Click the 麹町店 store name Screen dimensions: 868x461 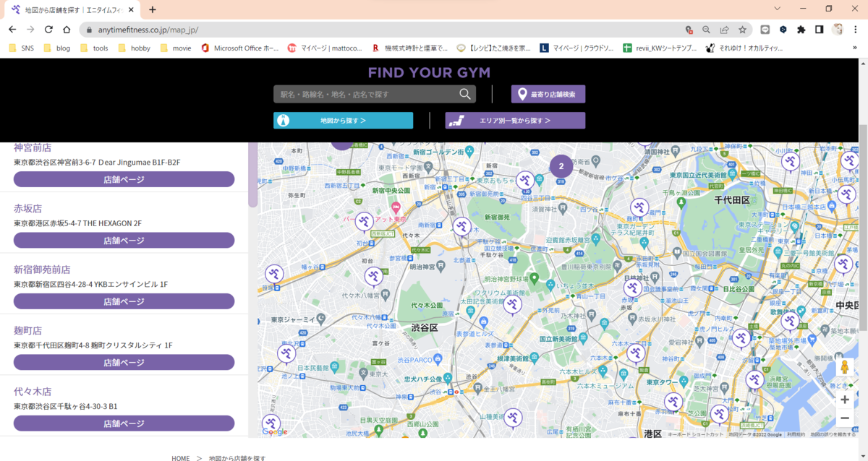point(27,330)
